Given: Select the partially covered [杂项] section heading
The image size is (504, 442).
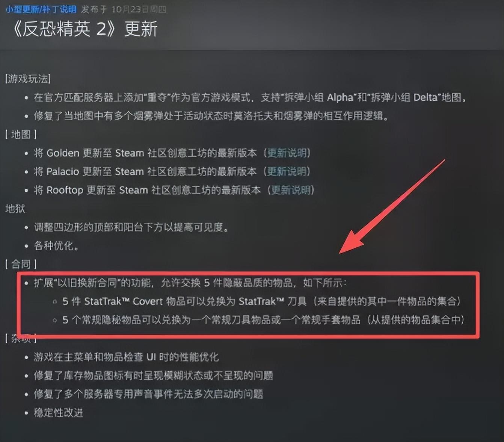Looking at the screenshot, I should point(21,338).
